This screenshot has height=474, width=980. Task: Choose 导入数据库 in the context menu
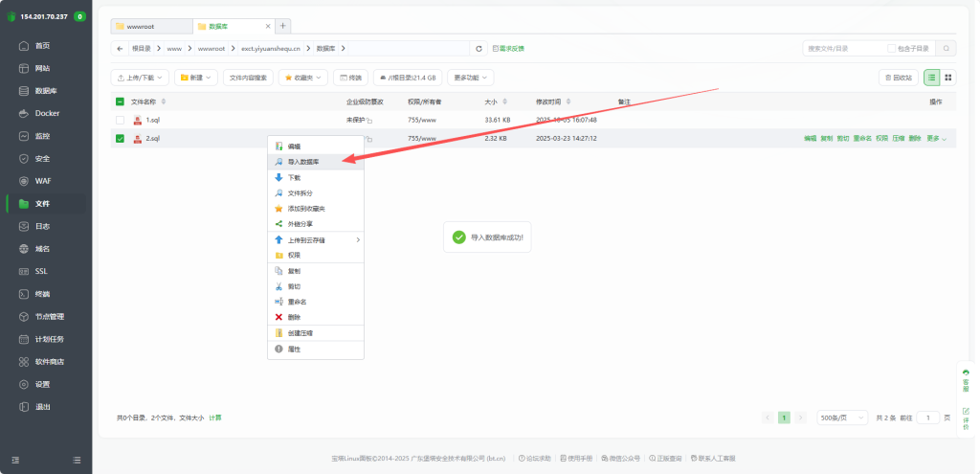(x=309, y=162)
